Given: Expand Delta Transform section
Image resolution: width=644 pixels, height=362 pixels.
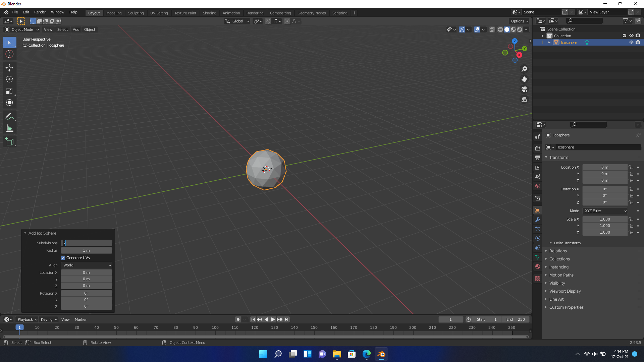Looking at the screenshot, I should click(567, 243).
